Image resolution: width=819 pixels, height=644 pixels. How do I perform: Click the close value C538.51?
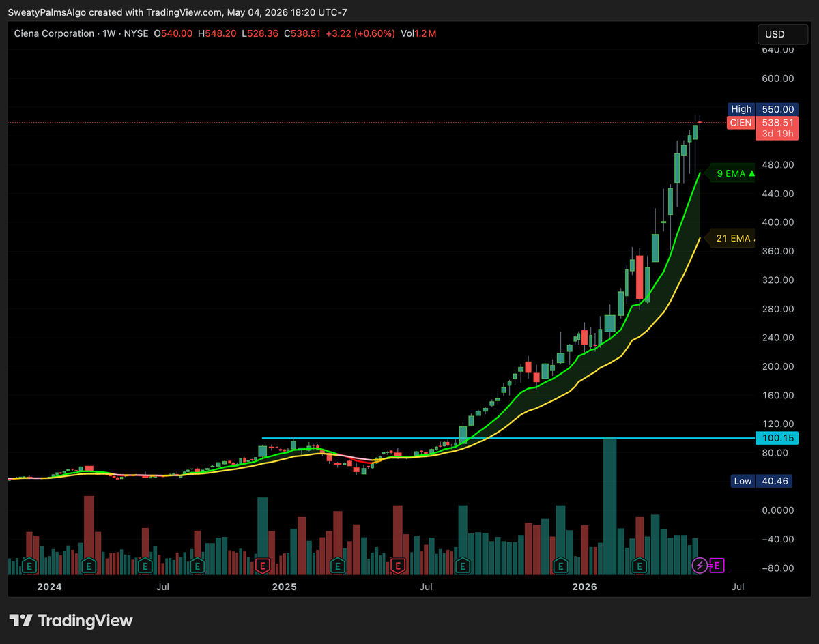pyautogui.click(x=303, y=33)
